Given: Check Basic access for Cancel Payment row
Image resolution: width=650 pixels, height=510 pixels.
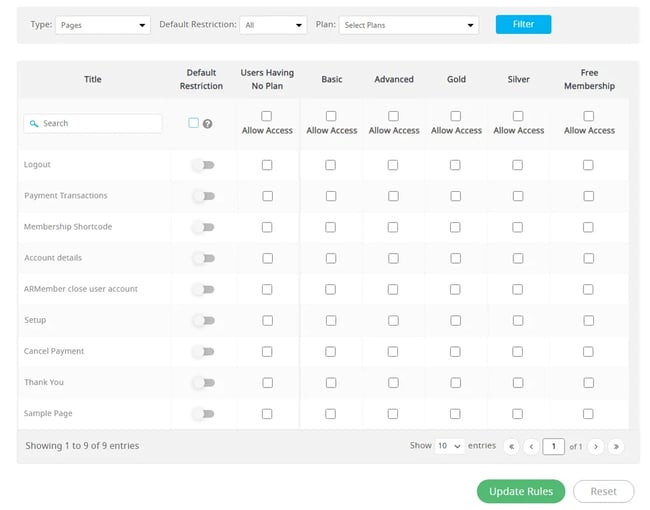Looking at the screenshot, I should (x=330, y=352).
